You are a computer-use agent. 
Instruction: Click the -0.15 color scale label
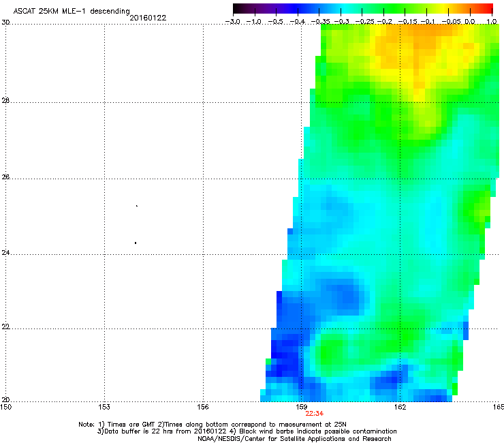pos(407,22)
